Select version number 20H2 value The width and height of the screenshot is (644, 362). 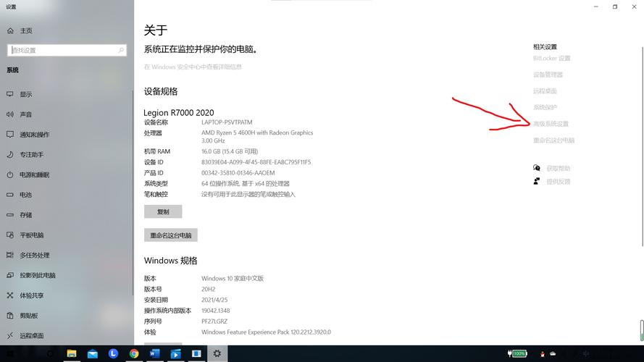click(208, 290)
